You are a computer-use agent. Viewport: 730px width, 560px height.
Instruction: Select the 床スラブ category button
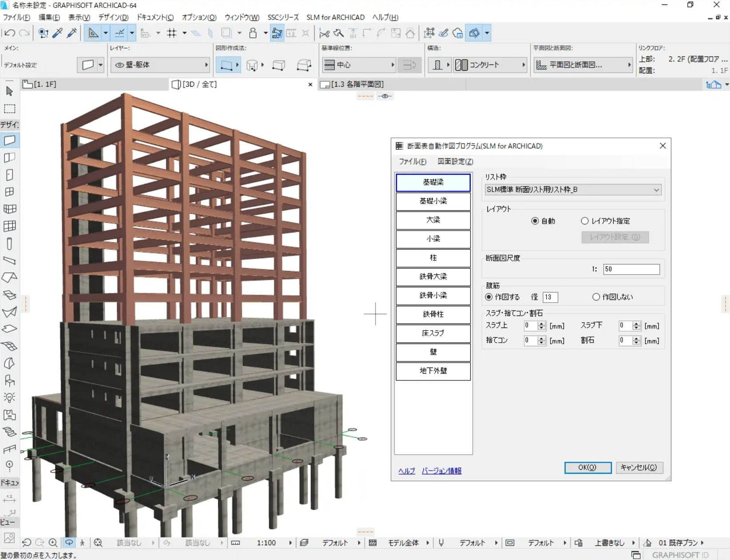tap(433, 333)
